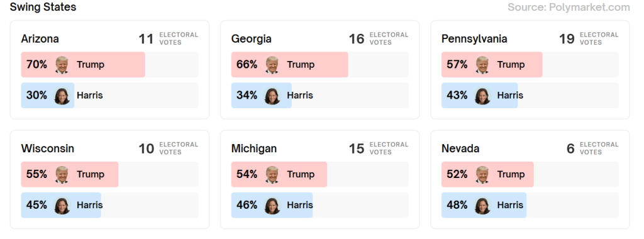Viewport: 644px width, 239px height.
Task: Click Harris's avatar in the Arizona card
Action: pyautogui.click(x=62, y=96)
